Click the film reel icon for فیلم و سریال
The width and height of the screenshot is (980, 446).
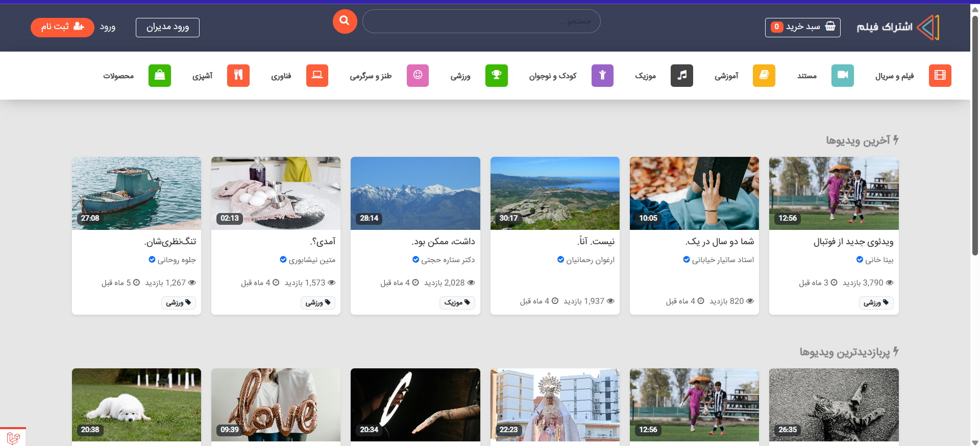940,76
